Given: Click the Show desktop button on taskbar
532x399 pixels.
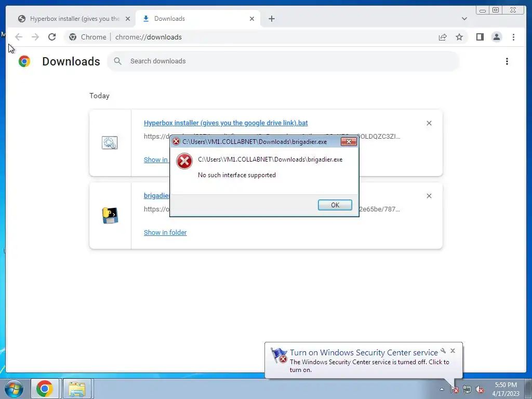Looking at the screenshot, I should pos(528,389).
